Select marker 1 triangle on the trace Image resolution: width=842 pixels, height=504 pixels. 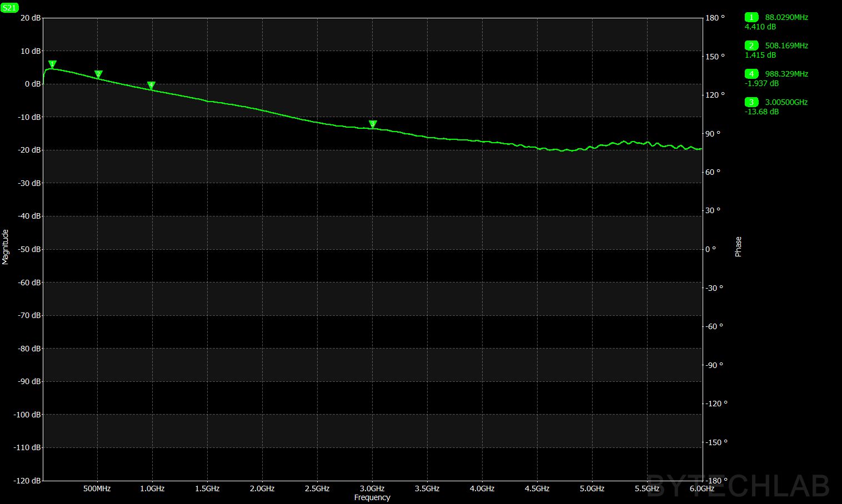(52, 64)
